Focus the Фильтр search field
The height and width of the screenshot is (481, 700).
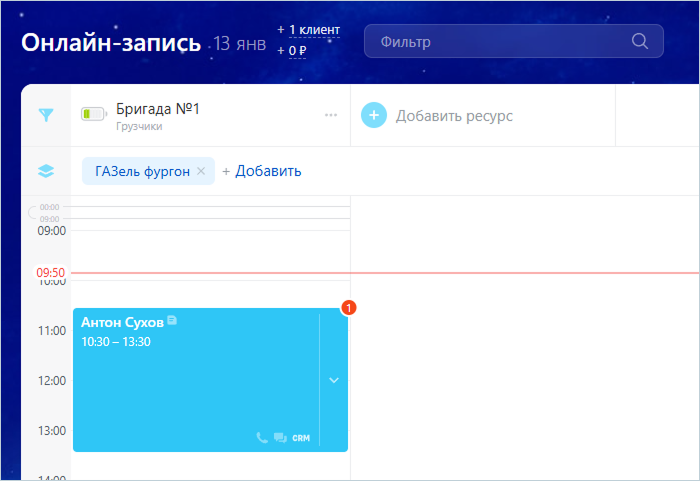click(x=500, y=42)
